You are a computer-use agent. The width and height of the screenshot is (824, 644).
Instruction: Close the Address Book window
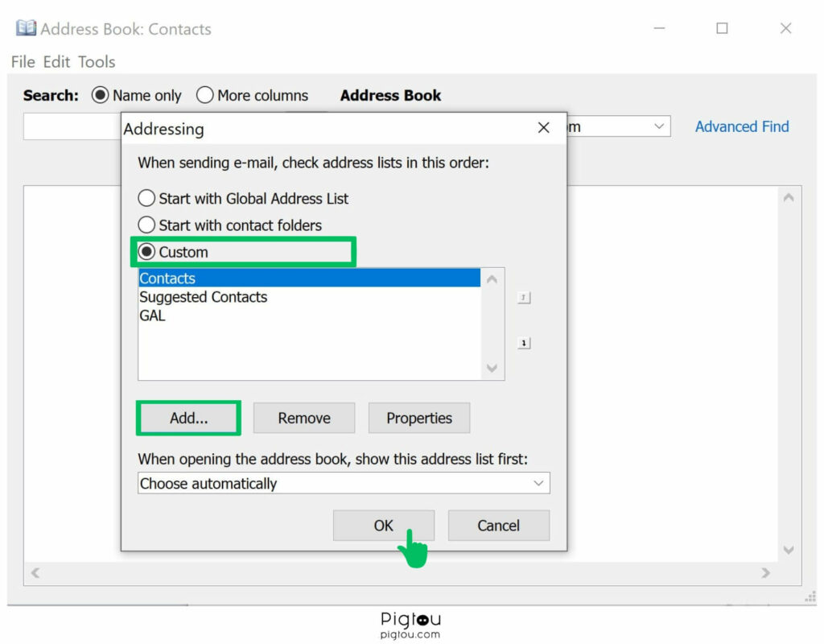click(x=785, y=28)
